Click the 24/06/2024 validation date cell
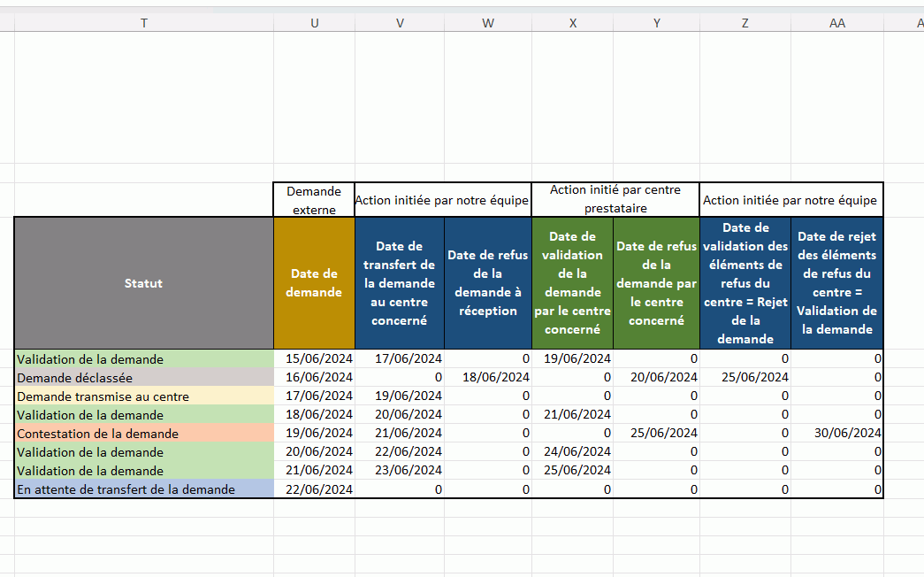Screen dimensions: 924x577 pyautogui.click(x=572, y=452)
